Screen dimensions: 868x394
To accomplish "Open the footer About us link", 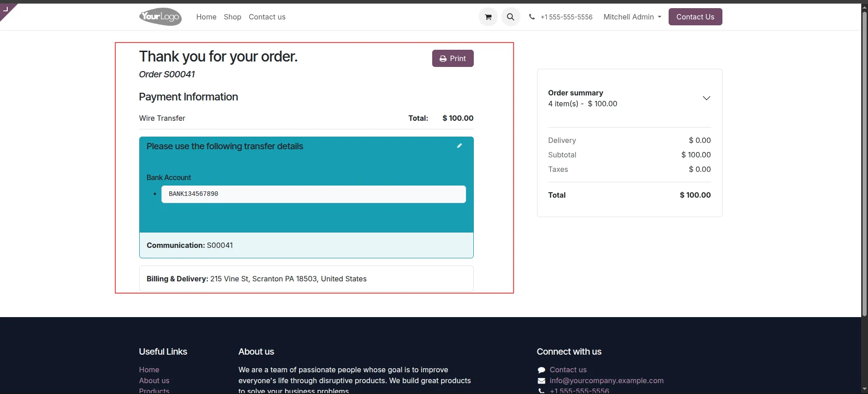I will (154, 380).
